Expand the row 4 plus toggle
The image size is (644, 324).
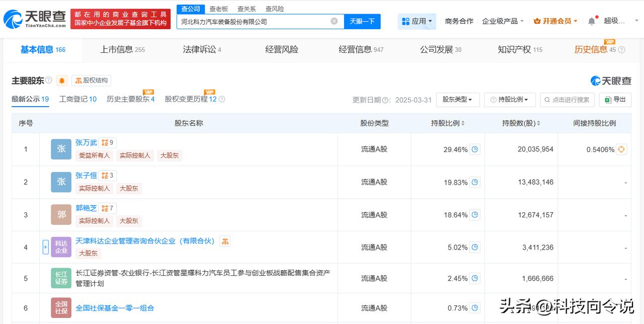46,247
